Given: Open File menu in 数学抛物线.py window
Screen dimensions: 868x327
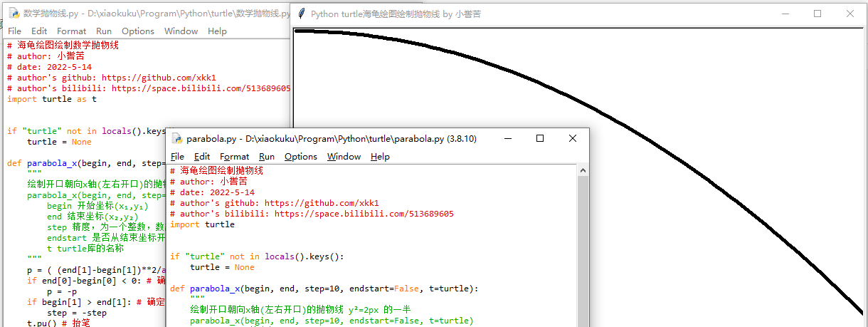Looking at the screenshot, I should [14, 31].
